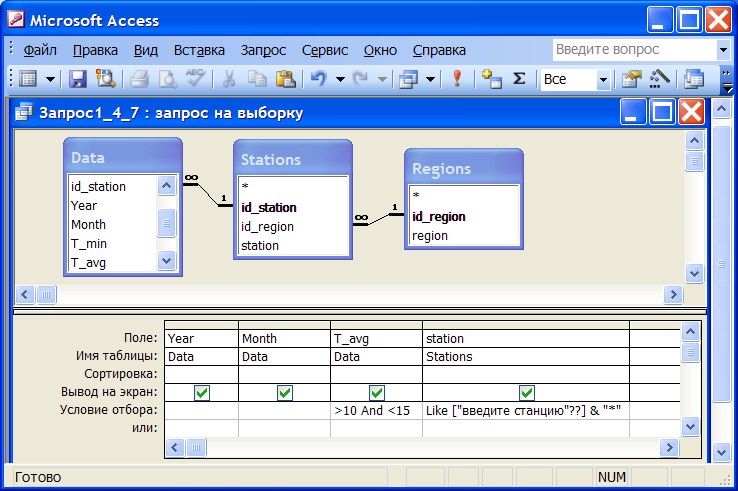The image size is (738, 491).
Task: Click the station Like criteria cell
Action: click(526, 411)
